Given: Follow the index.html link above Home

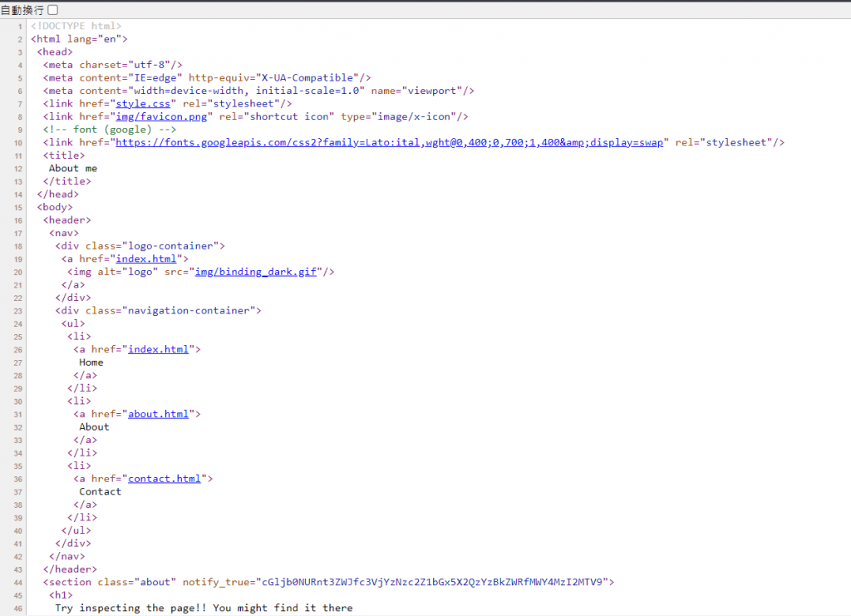Looking at the screenshot, I should (158, 349).
